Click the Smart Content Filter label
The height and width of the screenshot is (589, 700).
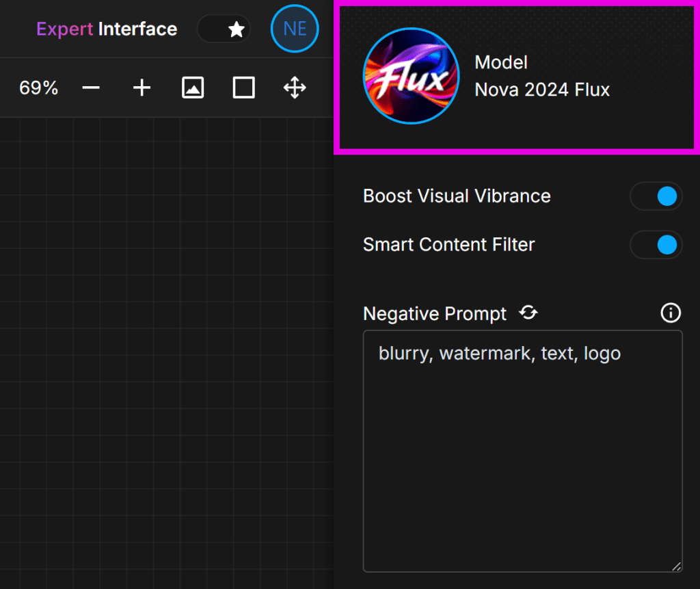448,245
